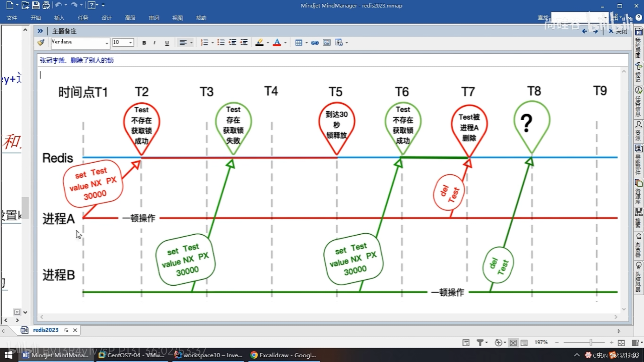Click the outline view status bar icon
Image resolution: width=644 pixels, height=362 pixels.
point(466,343)
